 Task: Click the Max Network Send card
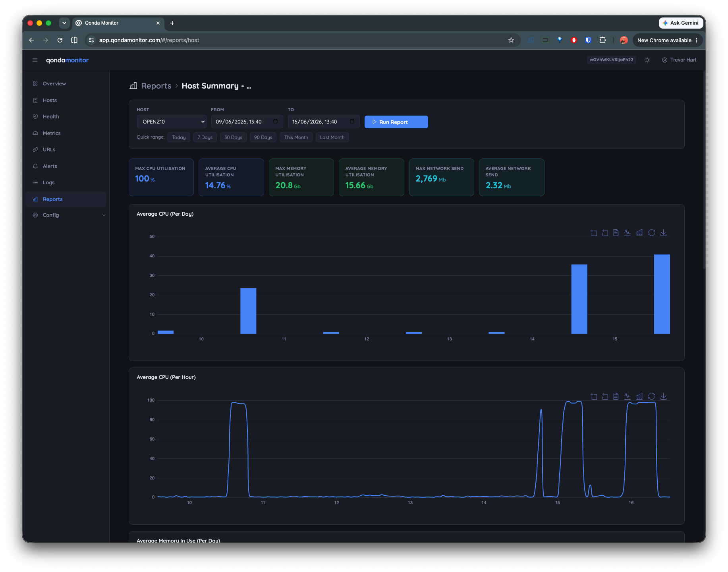[x=442, y=178]
